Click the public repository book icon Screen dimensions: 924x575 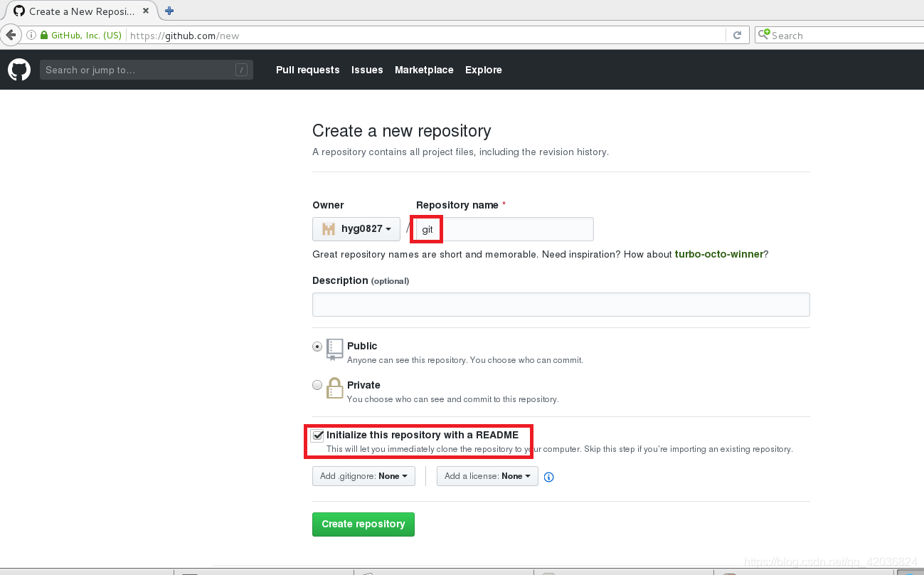335,349
